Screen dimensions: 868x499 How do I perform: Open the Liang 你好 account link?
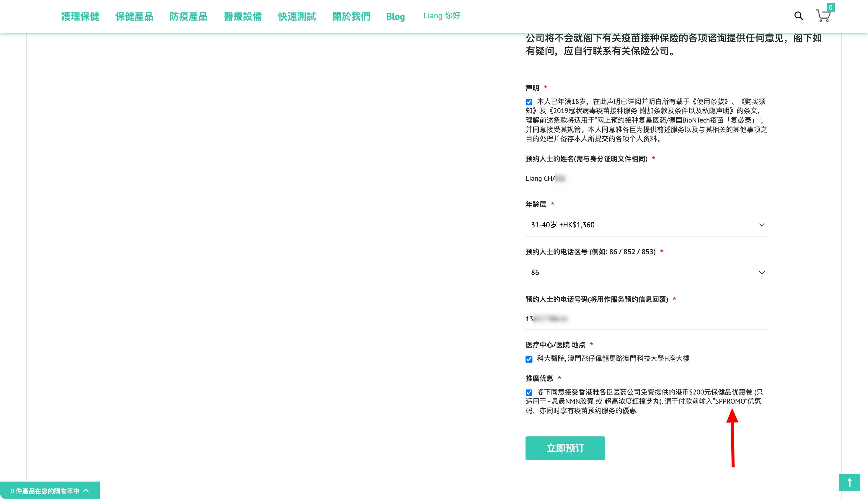(x=442, y=16)
